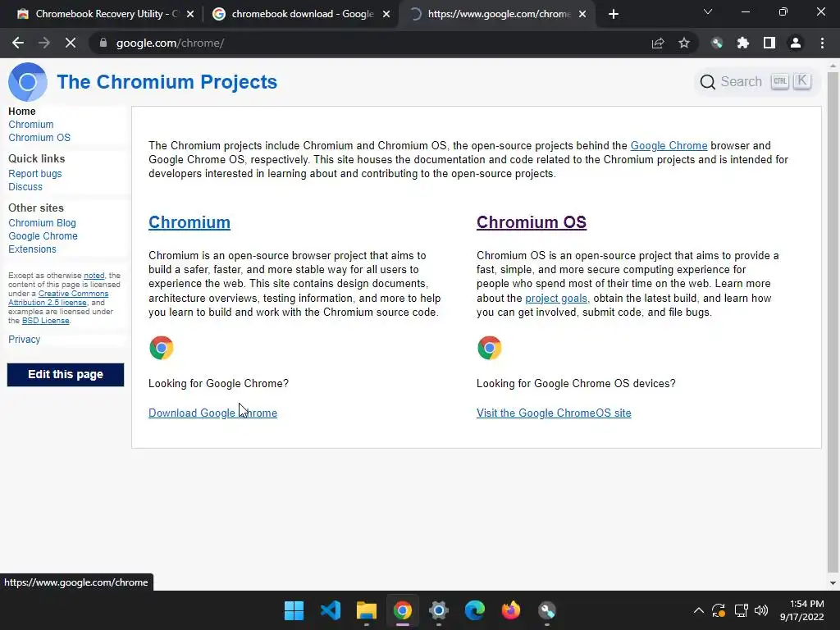
Task: Open the clock and date in taskbar
Action: tap(802, 610)
